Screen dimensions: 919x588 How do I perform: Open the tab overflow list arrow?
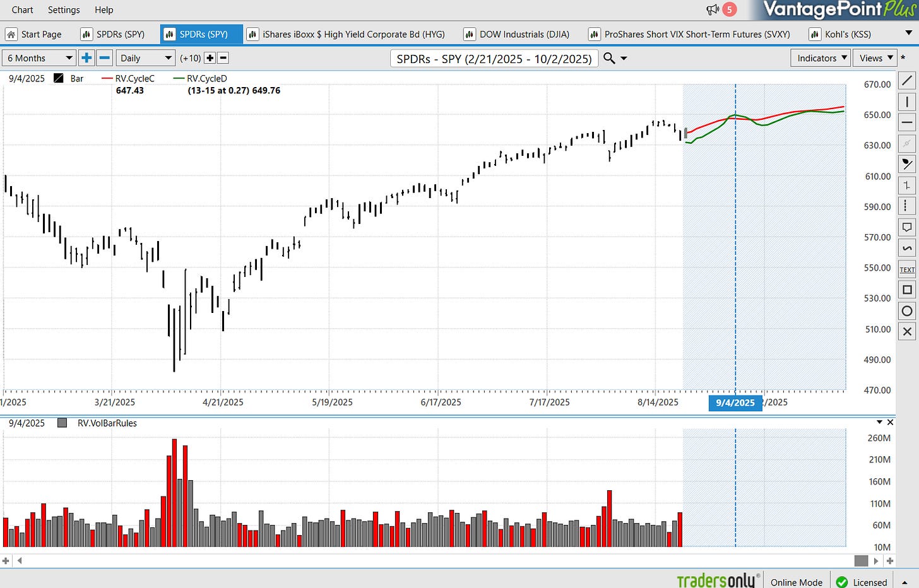tap(909, 33)
